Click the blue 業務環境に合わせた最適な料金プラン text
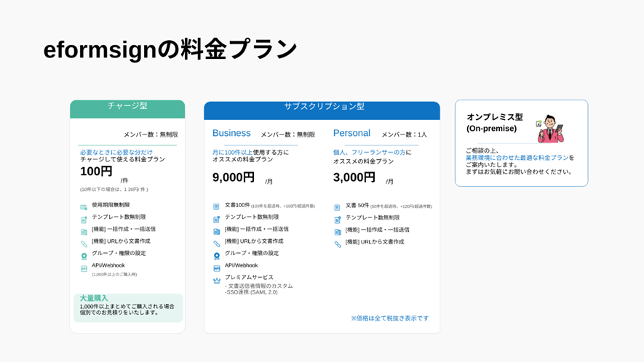This screenshot has height=362, width=644. [517, 158]
